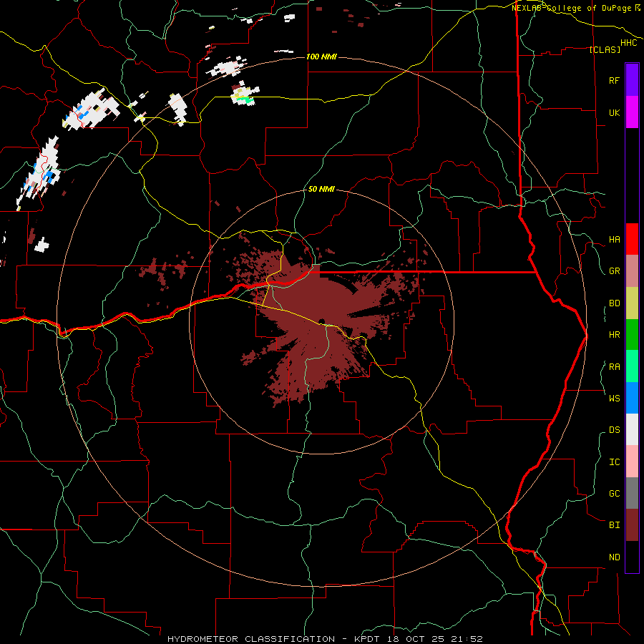Click the 'GC' legend label text

point(614,493)
